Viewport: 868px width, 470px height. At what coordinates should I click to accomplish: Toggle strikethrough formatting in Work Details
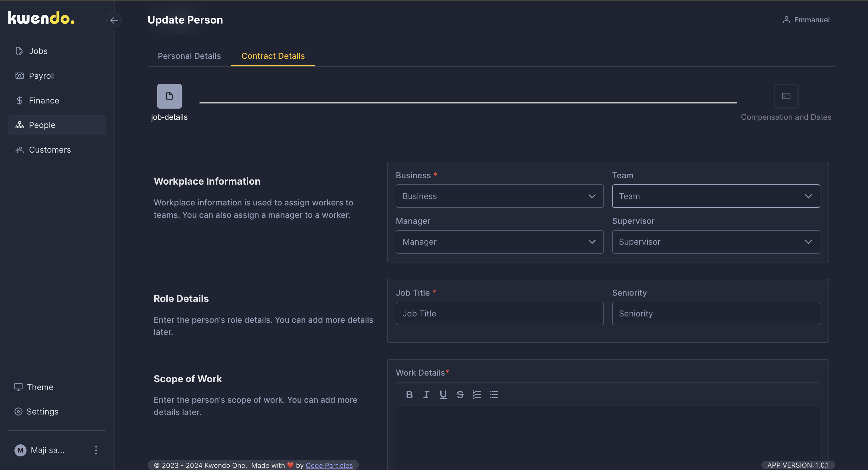click(x=460, y=395)
